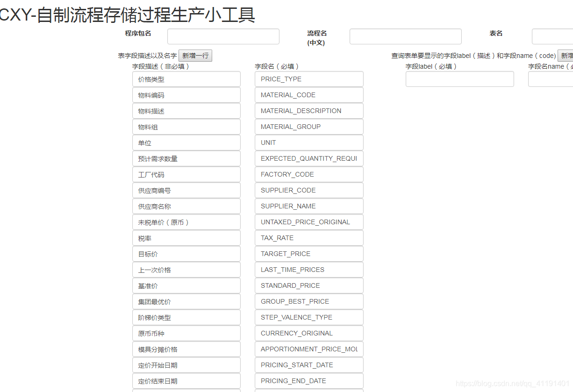Click the SUPPLIER_NAME input

[309, 206]
